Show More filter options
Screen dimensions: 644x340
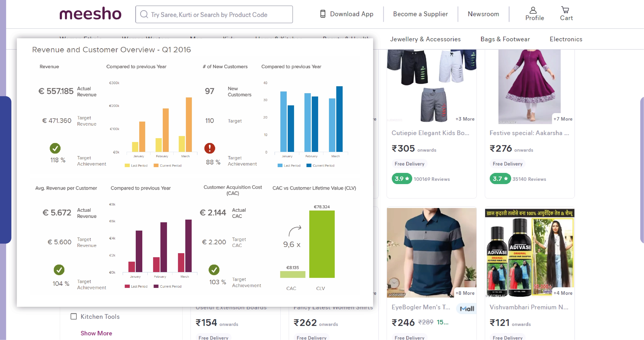click(96, 333)
